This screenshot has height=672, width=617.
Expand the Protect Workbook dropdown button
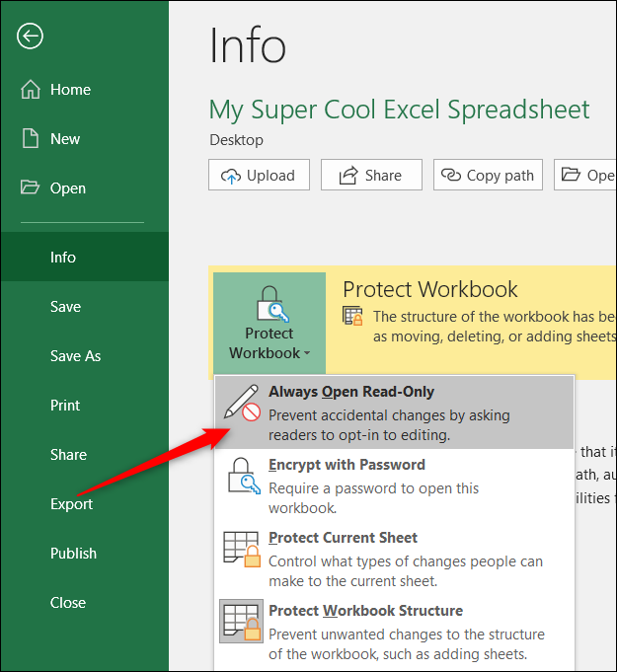click(270, 326)
